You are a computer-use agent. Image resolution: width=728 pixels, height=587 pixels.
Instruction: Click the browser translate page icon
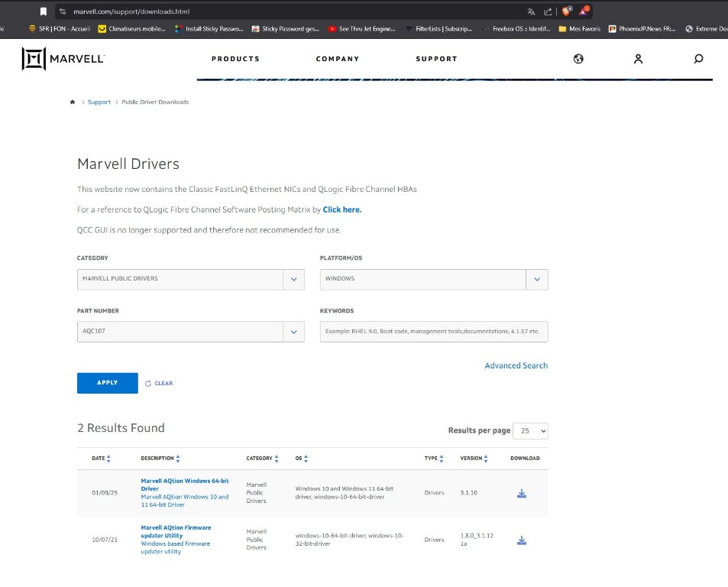point(531,11)
